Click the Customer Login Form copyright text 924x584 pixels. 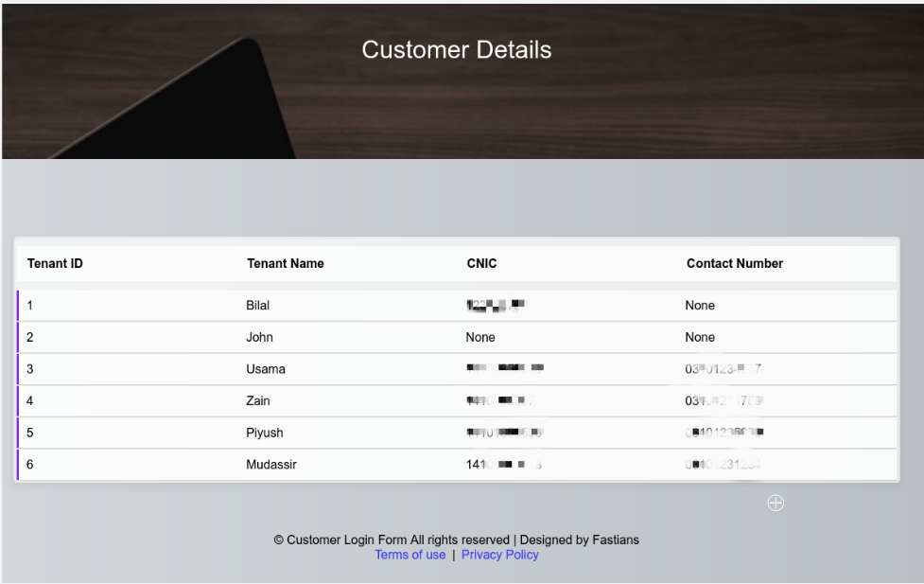tap(456, 540)
